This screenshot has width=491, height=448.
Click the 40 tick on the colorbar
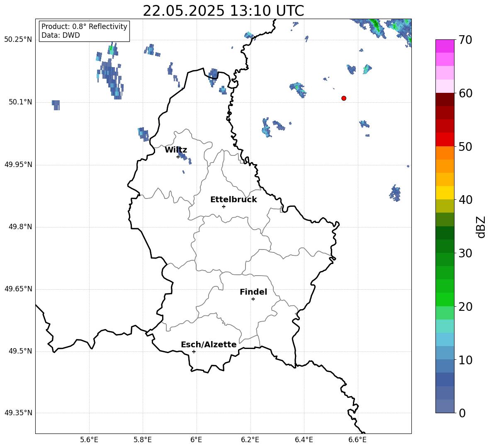tap(465, 200)
